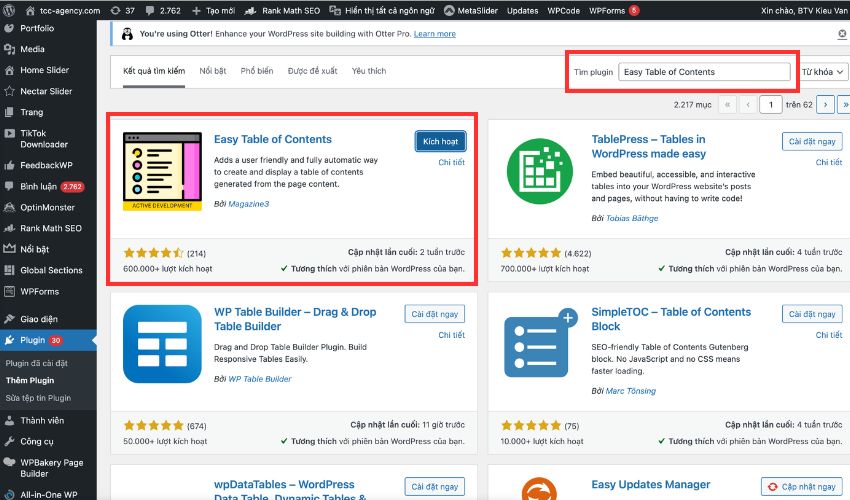Open updates counter showing 37
Screen dimensions: 850x500
123,10
